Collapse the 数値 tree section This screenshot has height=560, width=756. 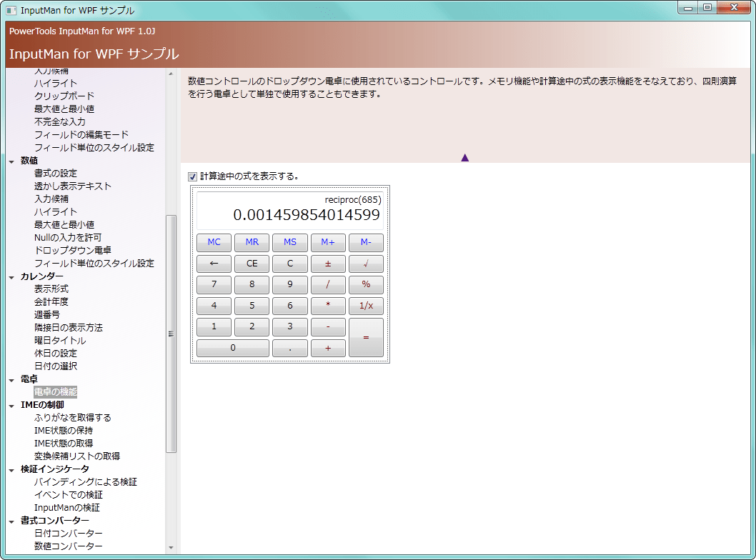12,161
